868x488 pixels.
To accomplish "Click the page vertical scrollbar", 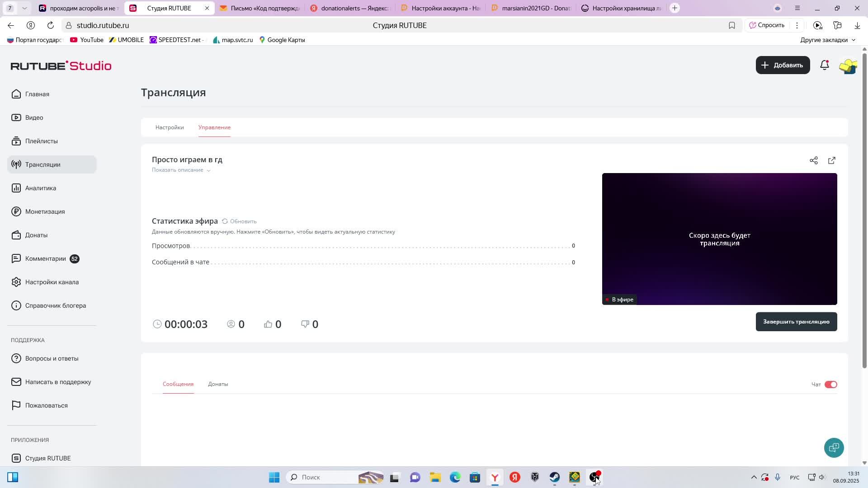I will point(864,208).
